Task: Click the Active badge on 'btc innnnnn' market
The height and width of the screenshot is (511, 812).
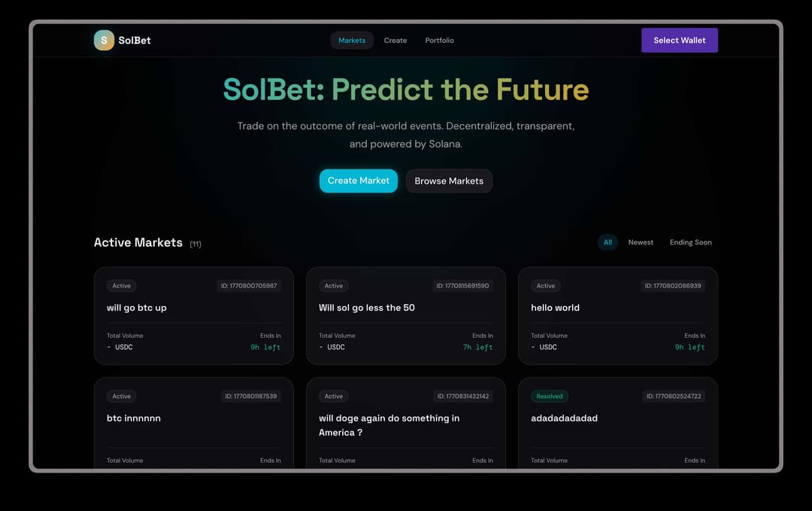Action: 121,396
